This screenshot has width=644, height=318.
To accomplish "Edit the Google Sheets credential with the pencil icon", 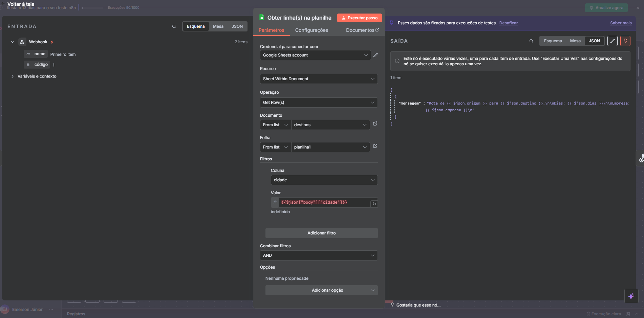I will (375, 55).
